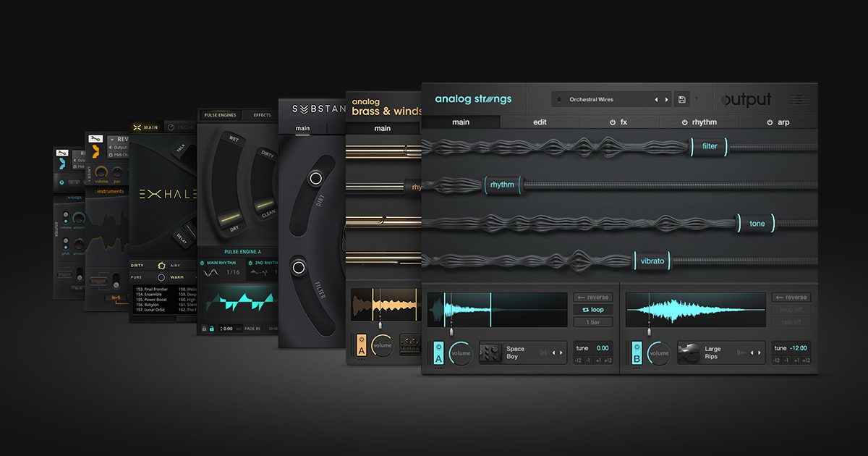The height and width of the screenshot is (456, 868).
Task: Toggle the rhythm tab power button
Action: pos(684,122)
